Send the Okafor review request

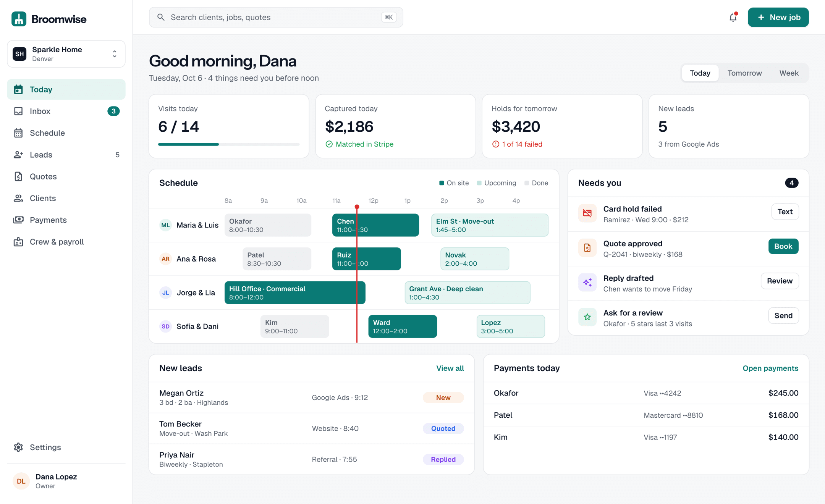[783, 315]
